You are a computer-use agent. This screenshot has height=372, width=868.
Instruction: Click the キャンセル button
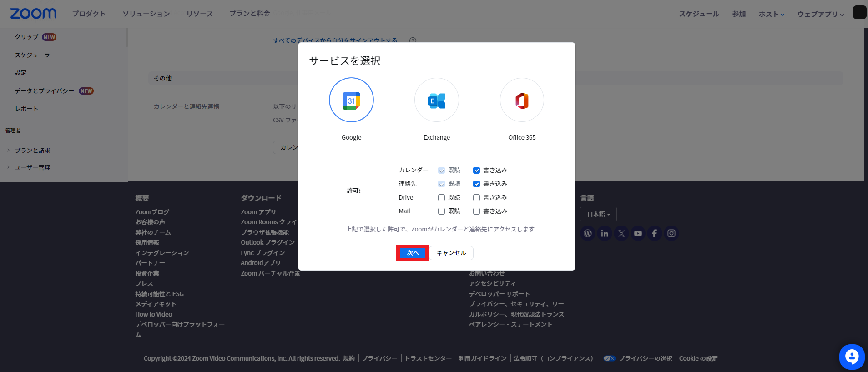tap(451, 253)
